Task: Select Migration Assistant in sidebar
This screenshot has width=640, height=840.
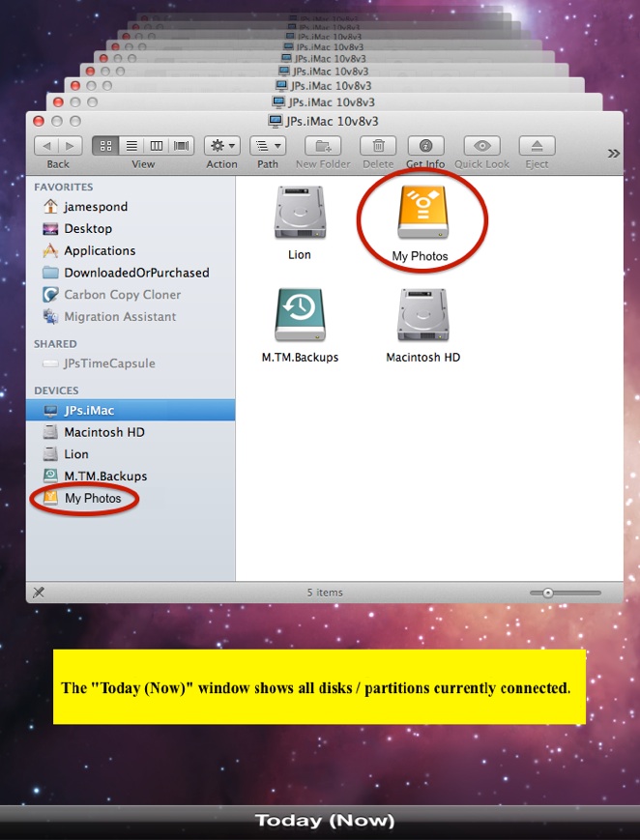Action: 131,317
